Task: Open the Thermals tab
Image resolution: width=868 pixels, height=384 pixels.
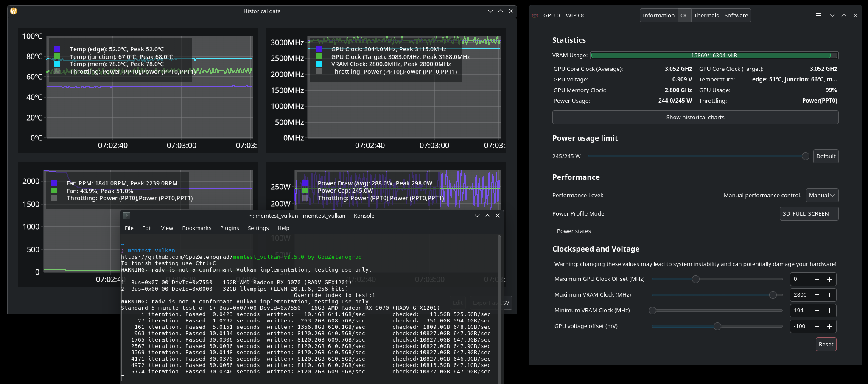Action: click(706, 15)
